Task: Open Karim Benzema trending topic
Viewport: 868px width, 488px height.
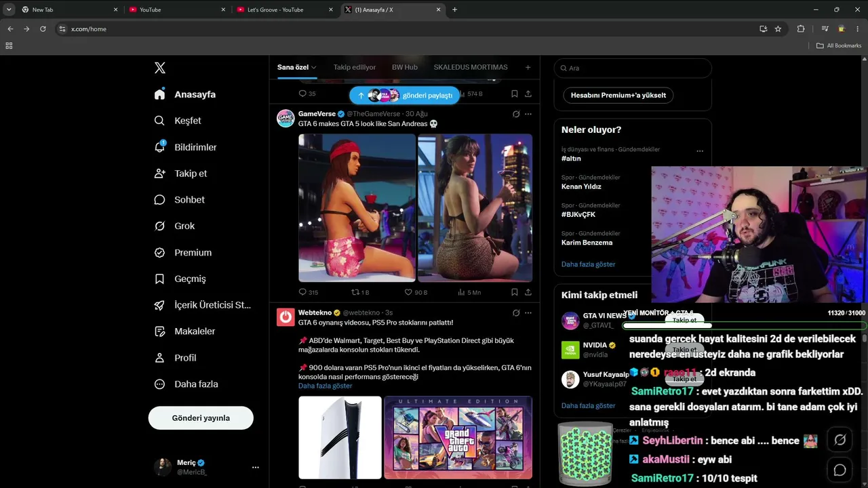Action: [587, 243]
